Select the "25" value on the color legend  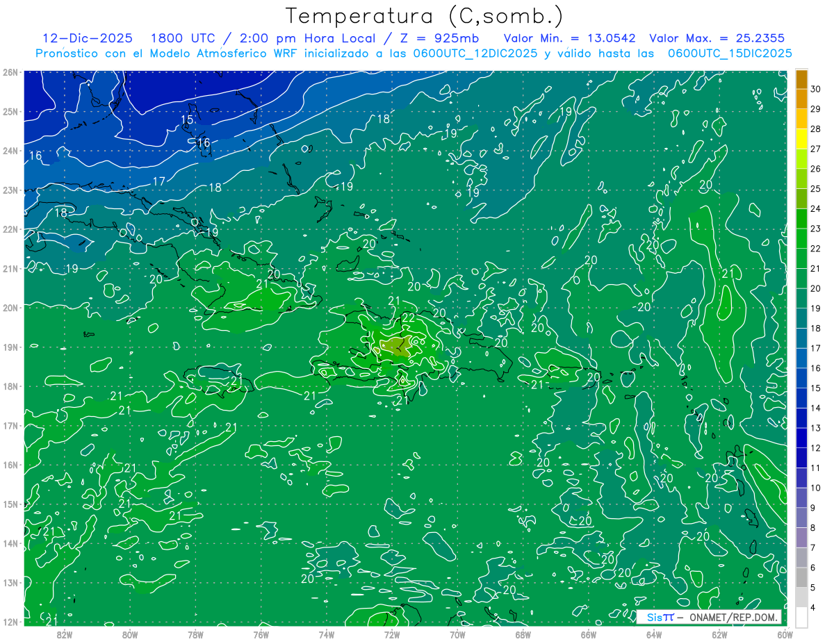pos(816,188)
